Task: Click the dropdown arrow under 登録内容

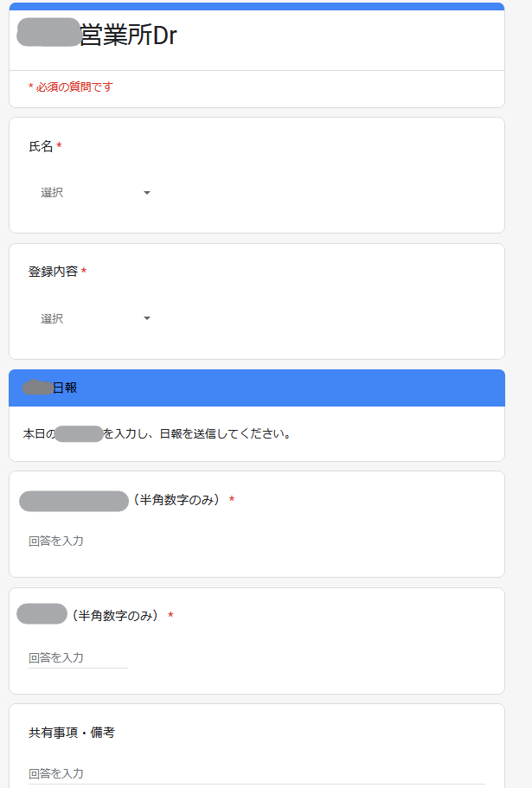Action: [x=147, y=318]
